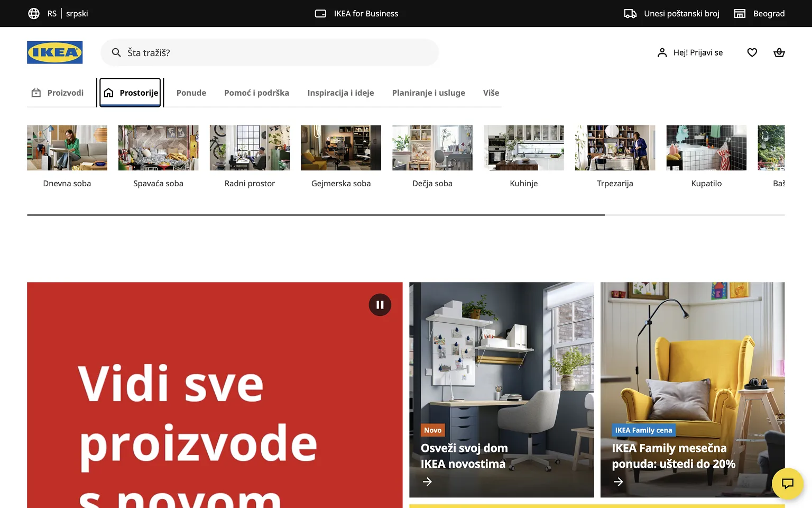Click the arrow on IKEA Family mesečna card
The height and width of the screenshot is (508, 812).
click(x=619, y=482)
